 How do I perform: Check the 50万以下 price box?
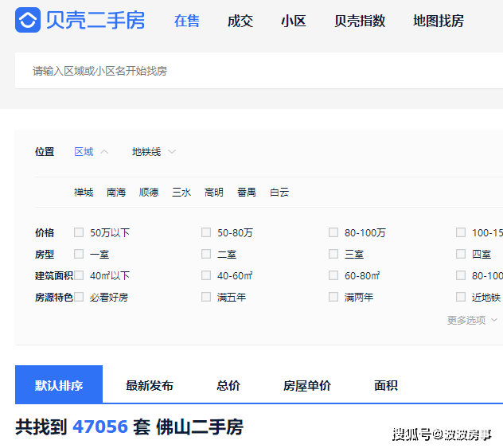point(79,232)
